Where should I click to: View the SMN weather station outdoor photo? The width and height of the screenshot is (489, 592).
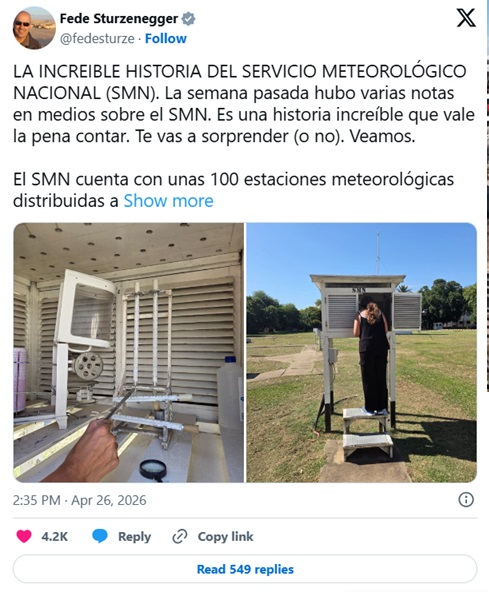(361, 353)
